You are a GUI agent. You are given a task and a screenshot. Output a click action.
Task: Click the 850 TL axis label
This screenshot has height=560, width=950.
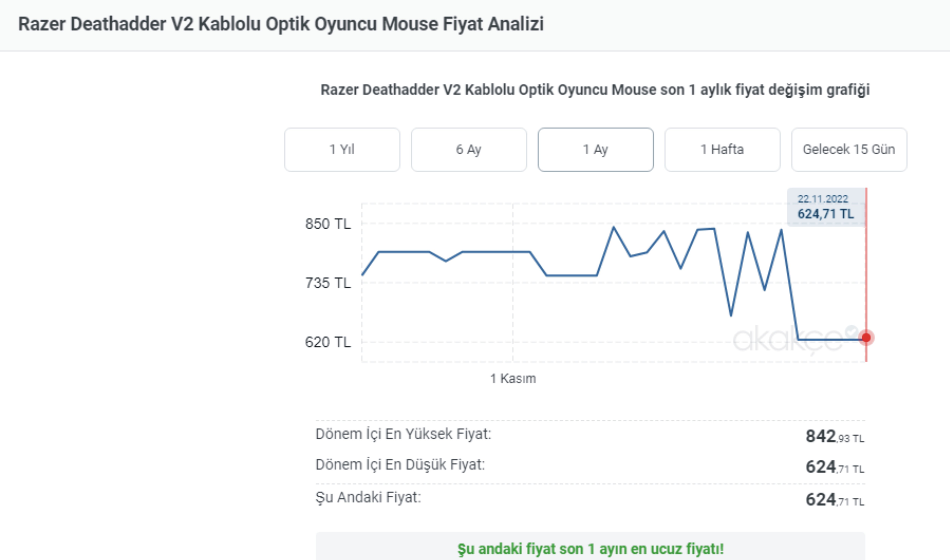(x=328, y=224)
